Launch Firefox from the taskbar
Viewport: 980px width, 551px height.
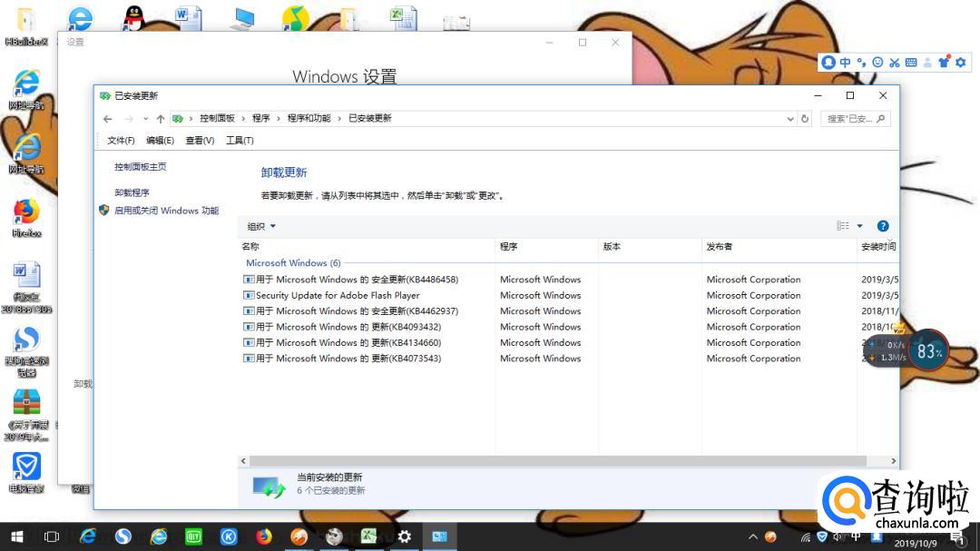tap(264, 536)
